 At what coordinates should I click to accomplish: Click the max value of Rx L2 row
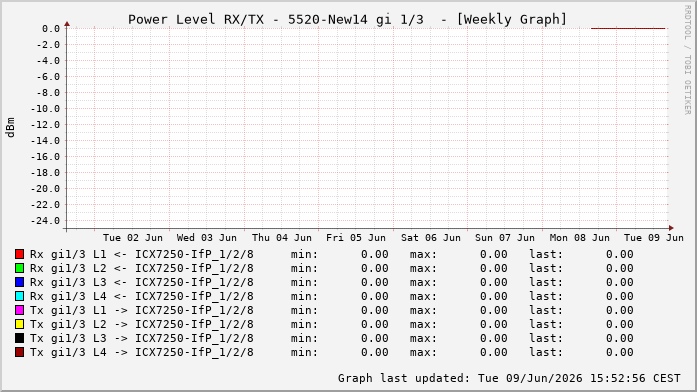point(494,268)
